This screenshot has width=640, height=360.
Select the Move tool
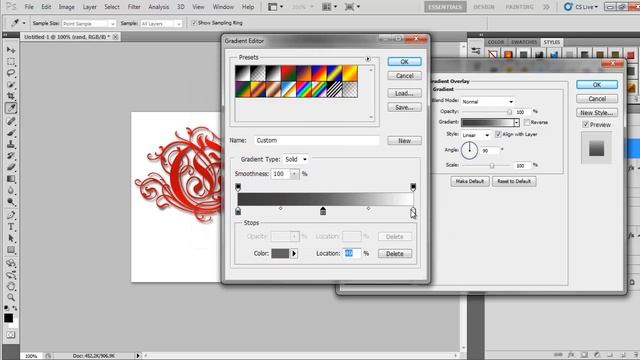(x=11, y=50)
